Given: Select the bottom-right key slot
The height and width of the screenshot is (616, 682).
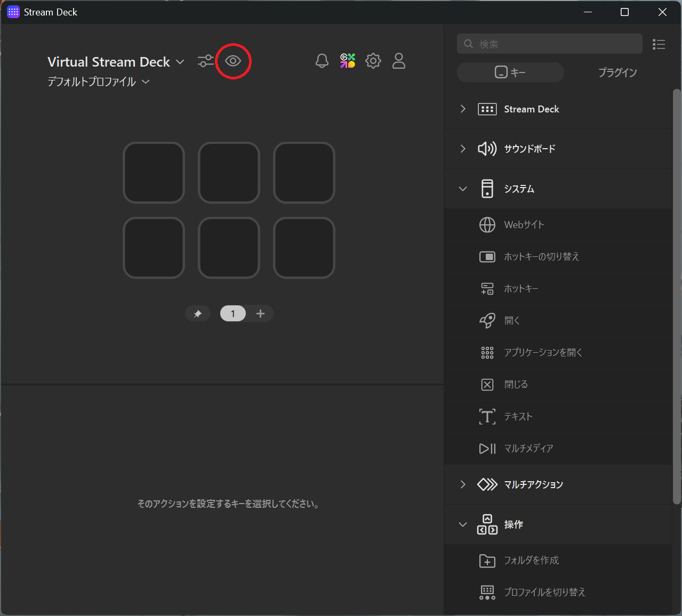Looking at the screenshot, I should pos(304,248).
